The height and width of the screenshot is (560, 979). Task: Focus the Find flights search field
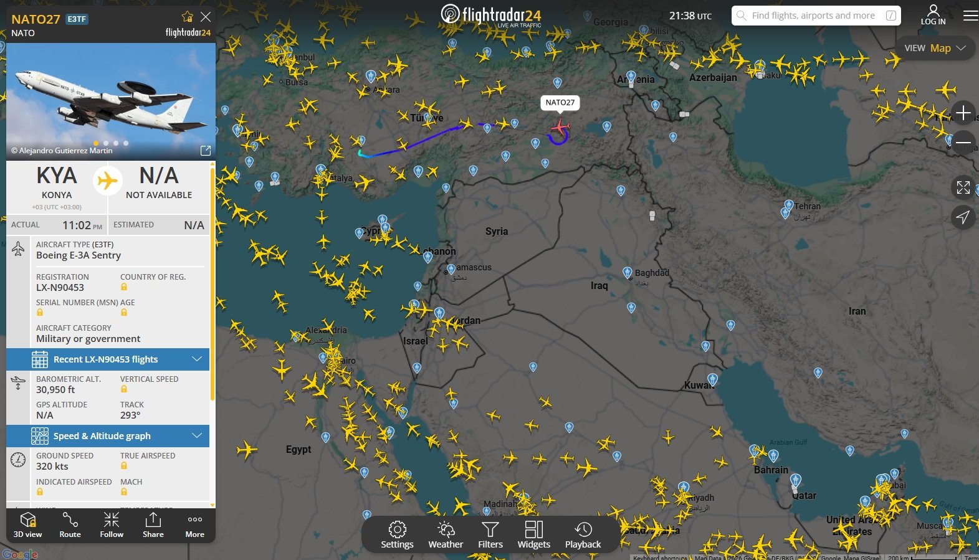click(x=816, y=16)
